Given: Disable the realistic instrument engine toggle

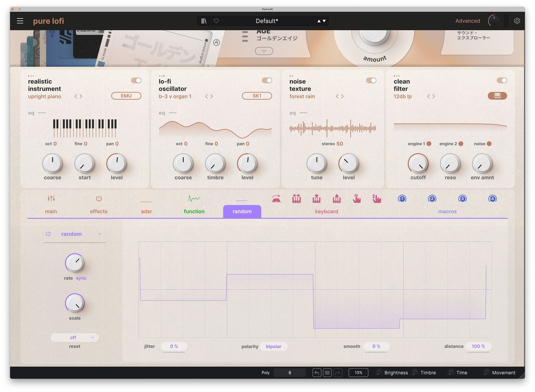Looking at the screenshot, I should pos(136,80).
